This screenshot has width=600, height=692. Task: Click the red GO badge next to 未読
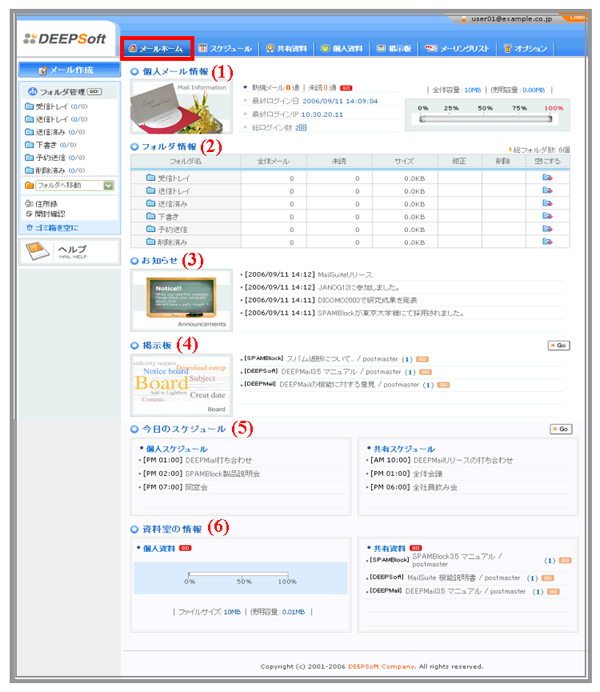[x=346, y=88]
